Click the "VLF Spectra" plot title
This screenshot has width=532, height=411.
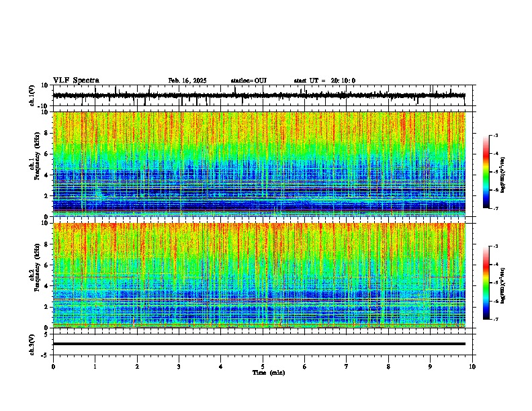pyautogui.click(x=76, y=81)
